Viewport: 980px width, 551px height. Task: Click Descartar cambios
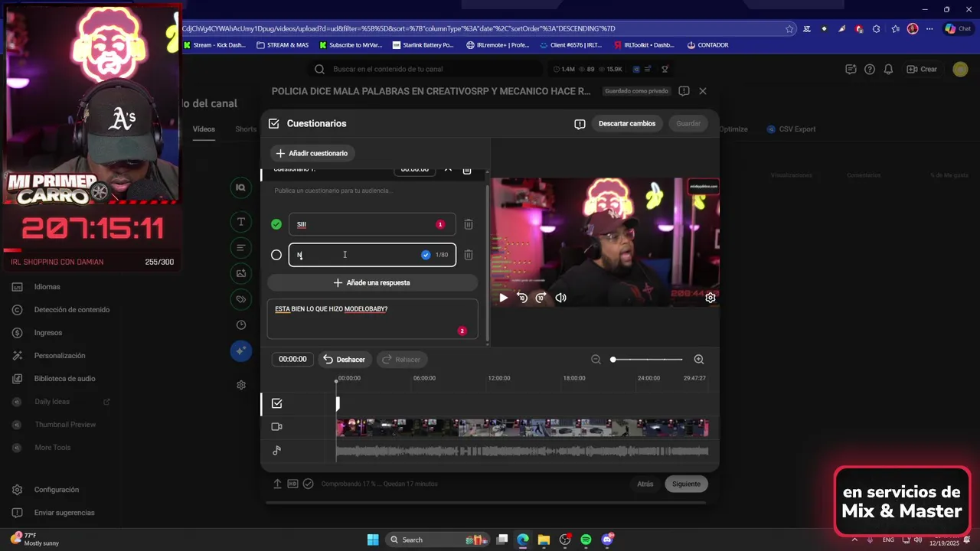[627, 123]
